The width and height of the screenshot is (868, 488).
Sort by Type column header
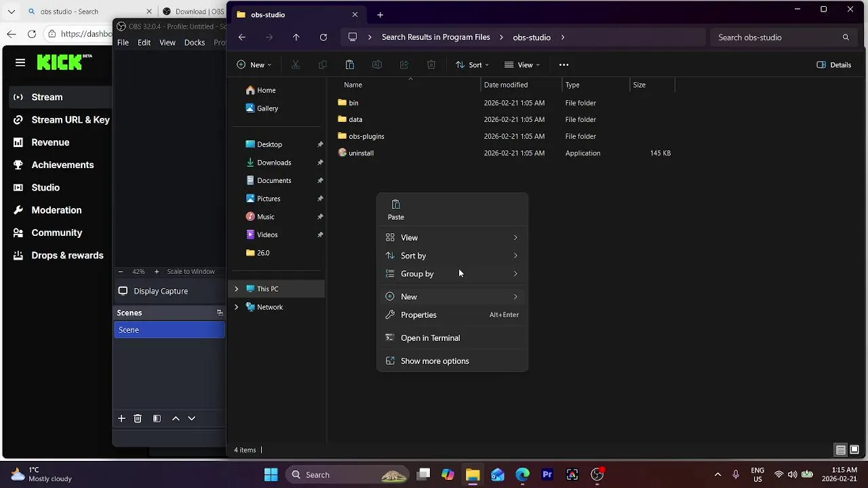(x=572, y=85)
